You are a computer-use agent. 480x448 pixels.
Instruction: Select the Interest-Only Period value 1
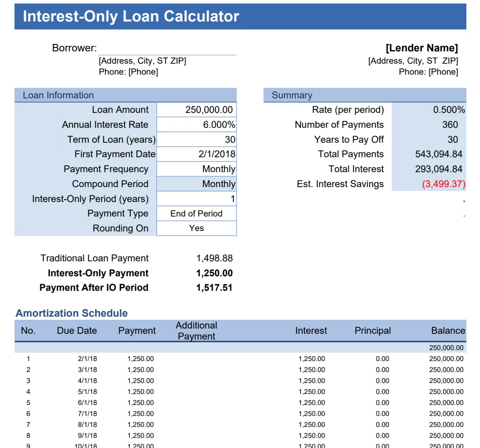coord(197,199)
